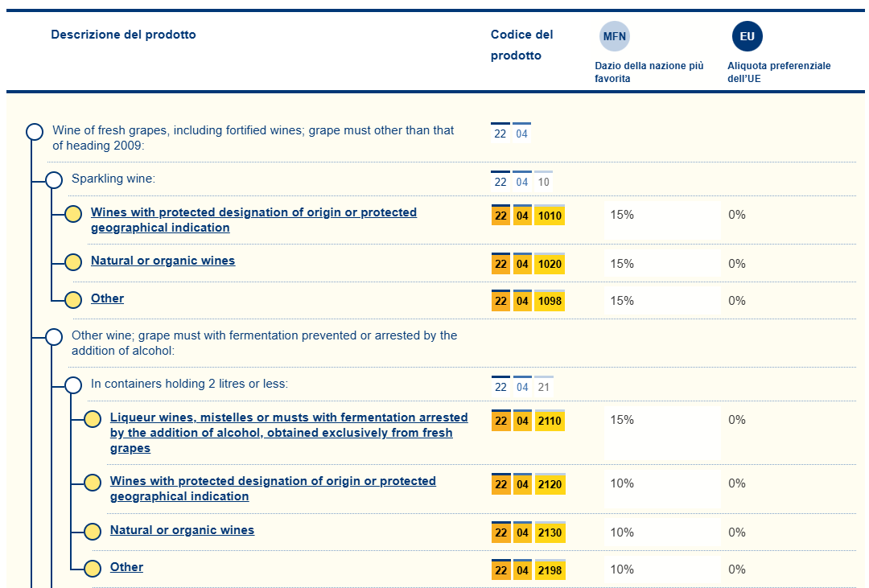The height and width of the screenshot is (588, 869).
Task: Toggle the 'Other wine; grape must' tree node
Action: click(x=54, y=337)
